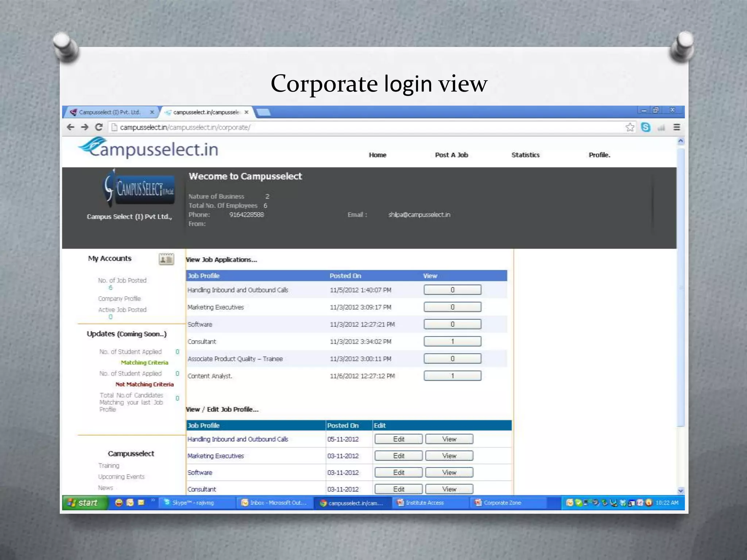Open the Post A Job menu
This screenshot has height=560, width=747.
tap(452, 155)
